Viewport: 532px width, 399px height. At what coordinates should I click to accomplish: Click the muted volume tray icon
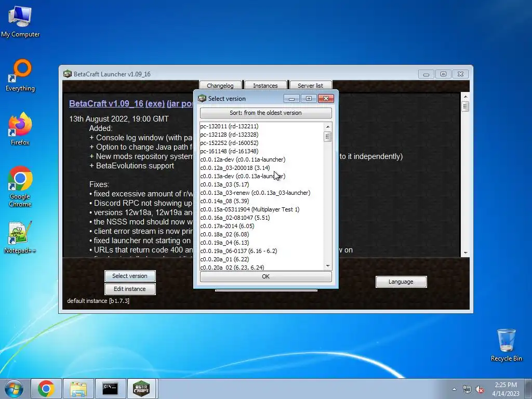pos(480,390)
